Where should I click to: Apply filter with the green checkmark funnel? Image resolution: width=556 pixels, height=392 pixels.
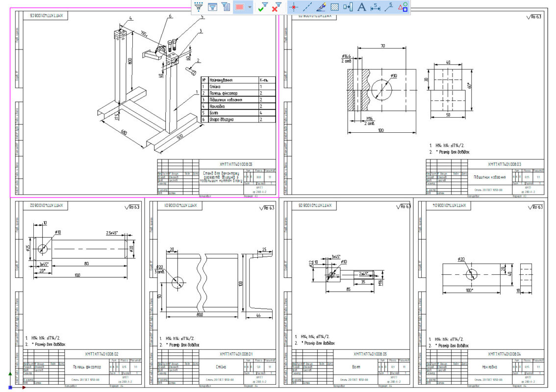pyautogui.click(x=263, y=7)
